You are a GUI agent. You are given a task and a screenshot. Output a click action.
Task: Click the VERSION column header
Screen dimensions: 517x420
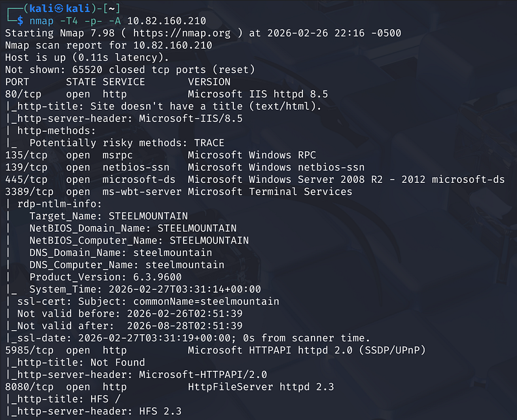coord(209,82)
